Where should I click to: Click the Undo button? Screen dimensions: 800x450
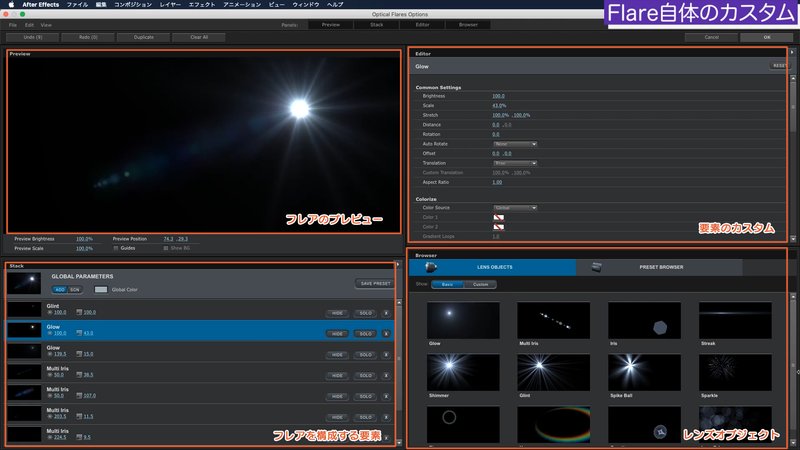coord(33,37)
